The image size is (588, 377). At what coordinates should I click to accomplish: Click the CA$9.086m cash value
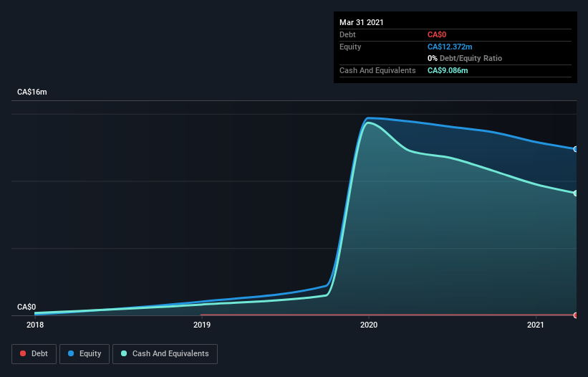(x=448, y=70)
